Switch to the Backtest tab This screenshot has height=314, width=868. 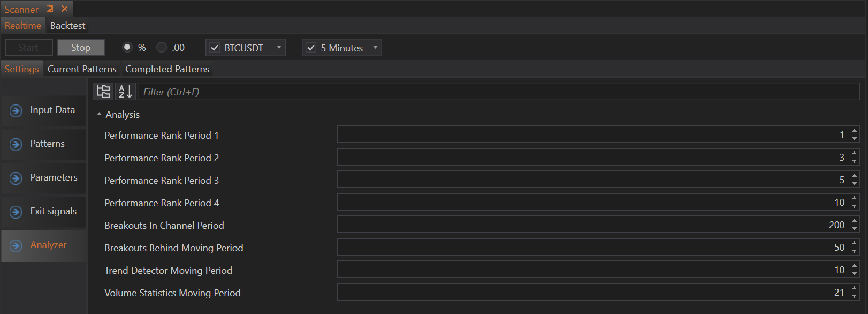coord(67,26)
